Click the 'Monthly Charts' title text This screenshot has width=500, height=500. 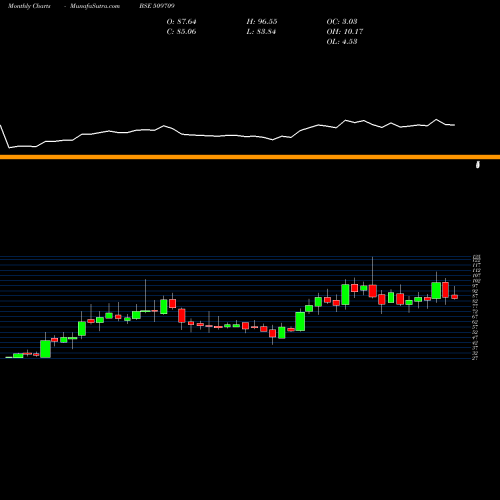29,6
